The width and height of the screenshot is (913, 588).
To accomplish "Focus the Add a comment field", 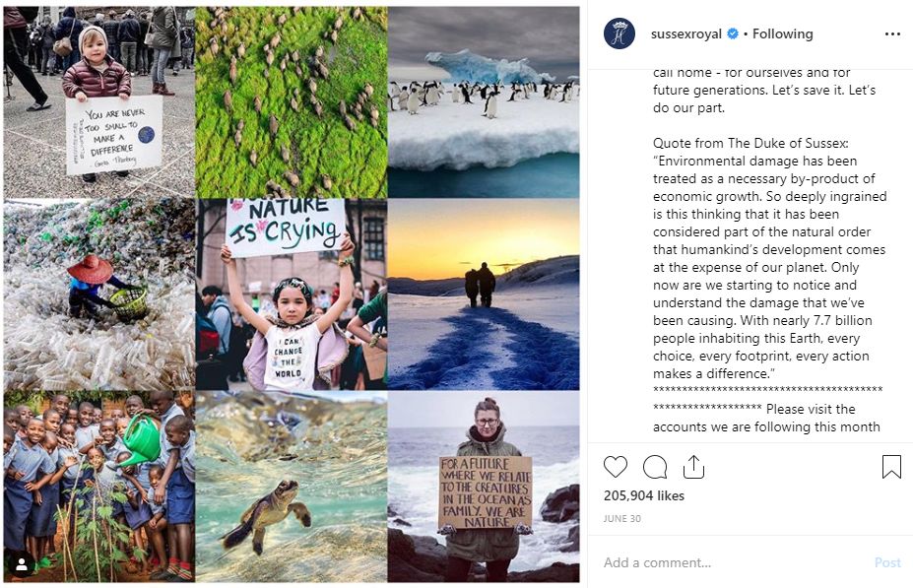I will [x=734, y=562].
